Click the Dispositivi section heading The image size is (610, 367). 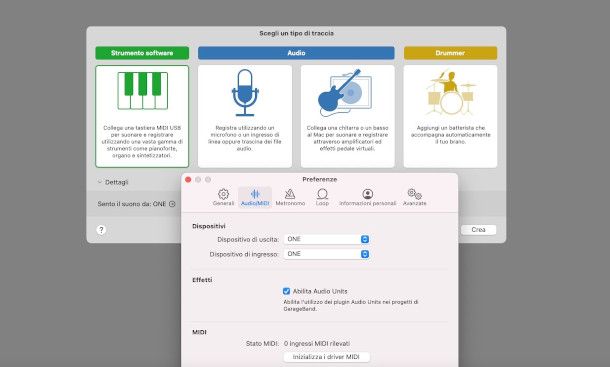209,226
